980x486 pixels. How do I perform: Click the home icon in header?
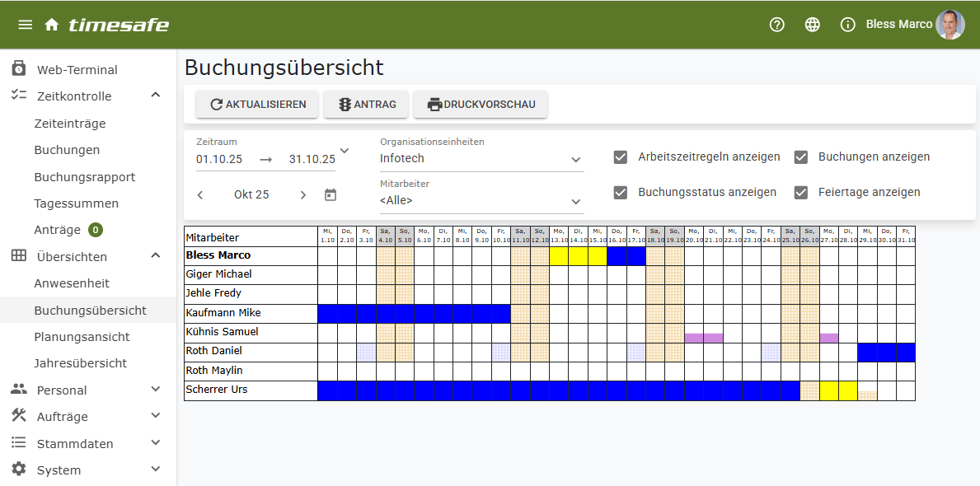pyautogui.click(x=52, y=25)
